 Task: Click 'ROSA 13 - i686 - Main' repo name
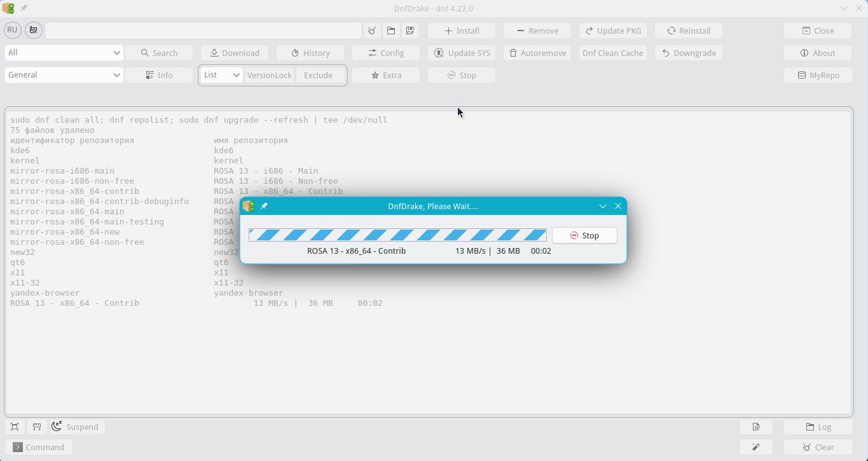266,170
